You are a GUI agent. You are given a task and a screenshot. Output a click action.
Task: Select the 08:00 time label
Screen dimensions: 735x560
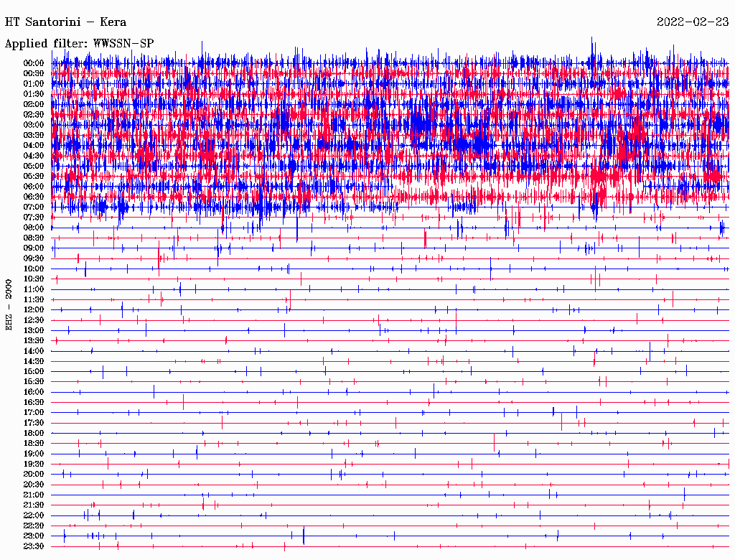pos(34,228)
